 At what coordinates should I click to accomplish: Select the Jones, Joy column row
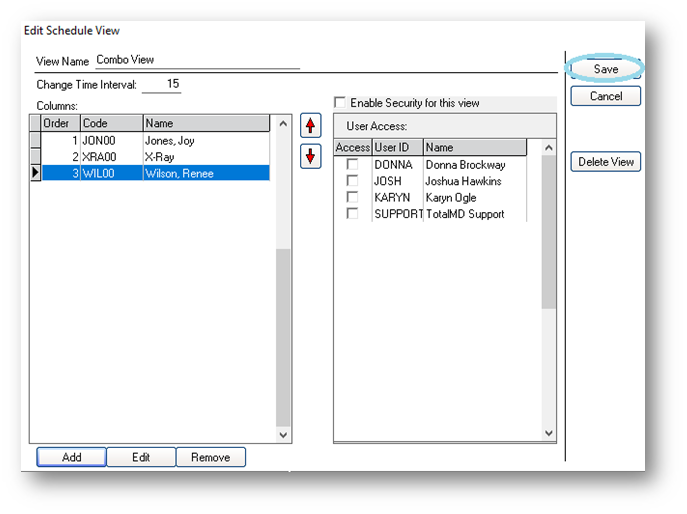click(x=169, y=141)
